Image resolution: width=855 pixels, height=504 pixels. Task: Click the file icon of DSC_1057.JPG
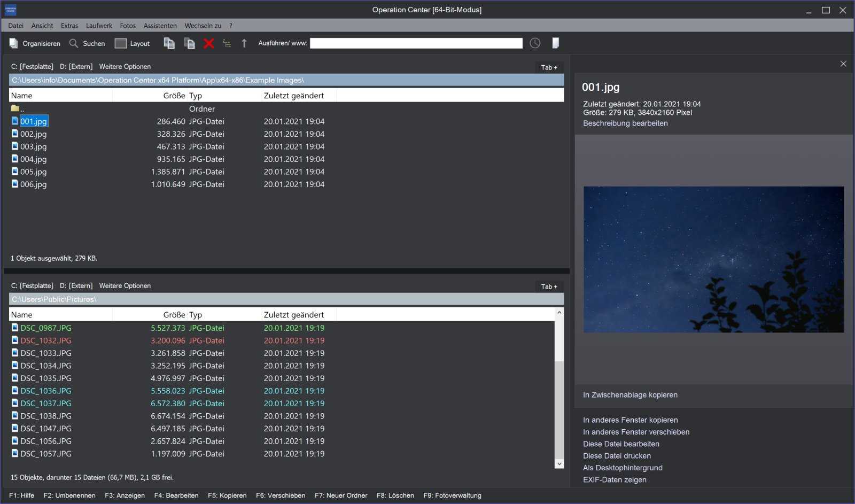pyautogui.click(x=15, y=453)
